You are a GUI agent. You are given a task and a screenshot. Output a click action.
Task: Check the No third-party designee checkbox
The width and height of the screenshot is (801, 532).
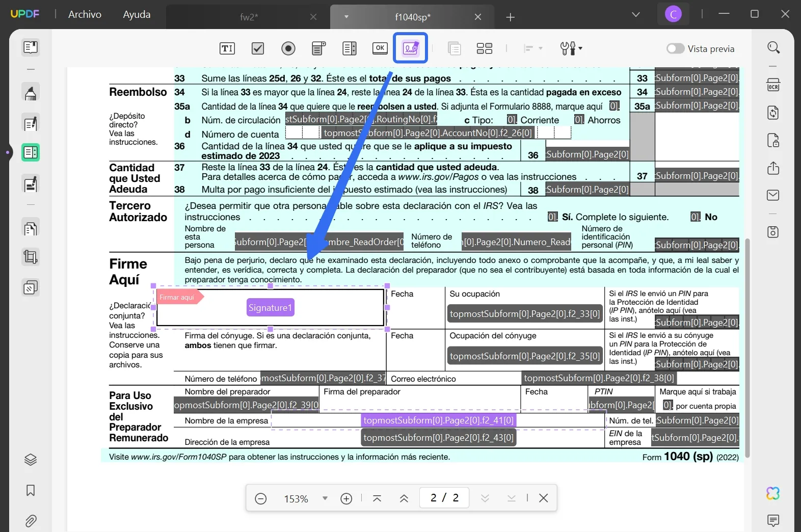(696, 217)
